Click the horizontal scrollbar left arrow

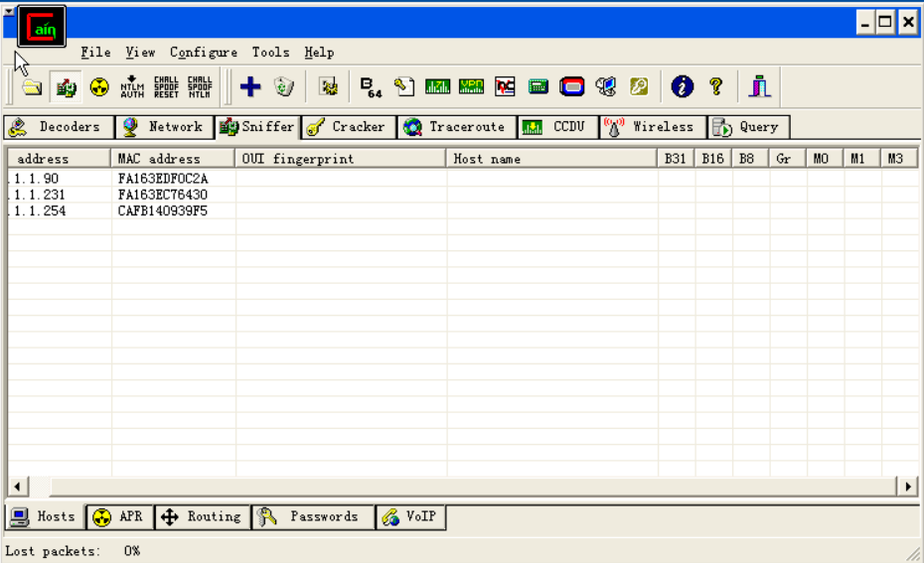pyautogui.click(x=17, y=487)
